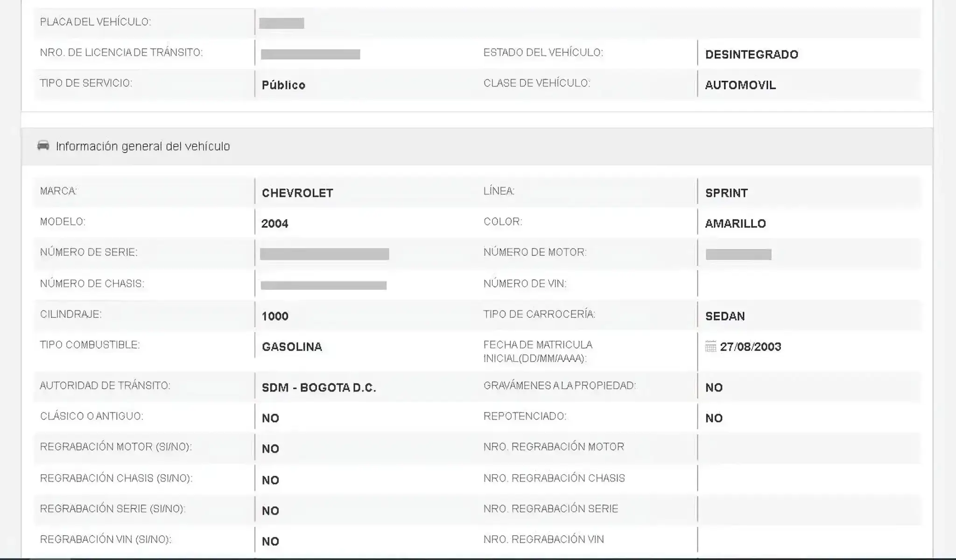956x560 pixels.
Task: Select the 27/08/2003 registration date
Action: (751, 347)
